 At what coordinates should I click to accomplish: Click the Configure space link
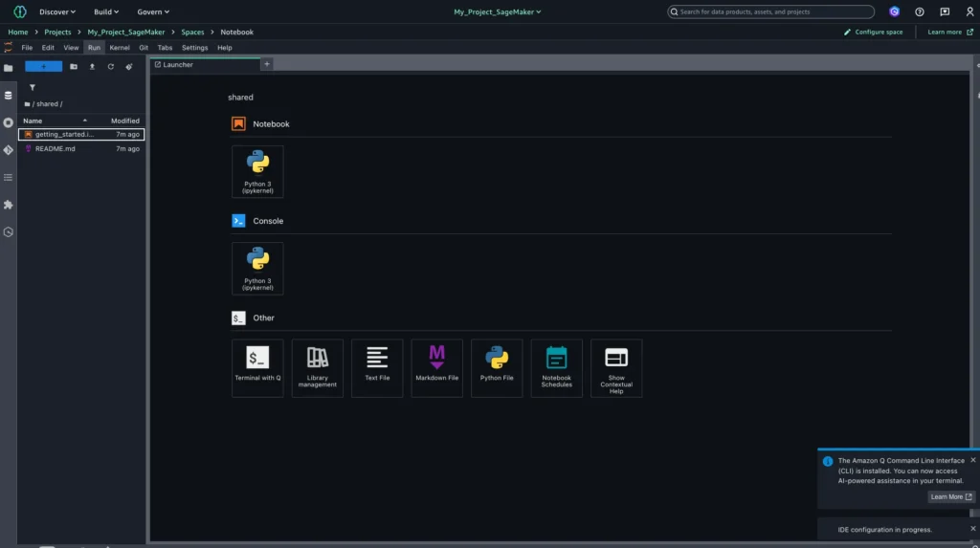[x=873, y=32]
